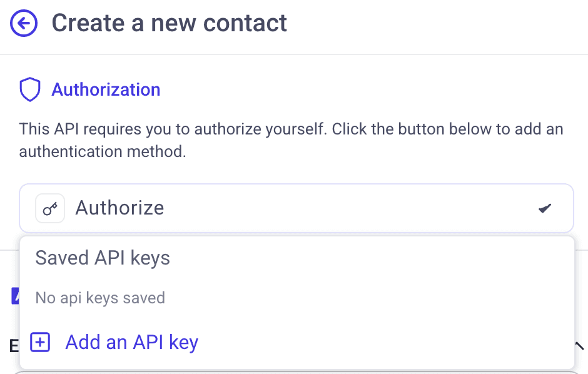Click the Authorization section heading

click(106, 89)
